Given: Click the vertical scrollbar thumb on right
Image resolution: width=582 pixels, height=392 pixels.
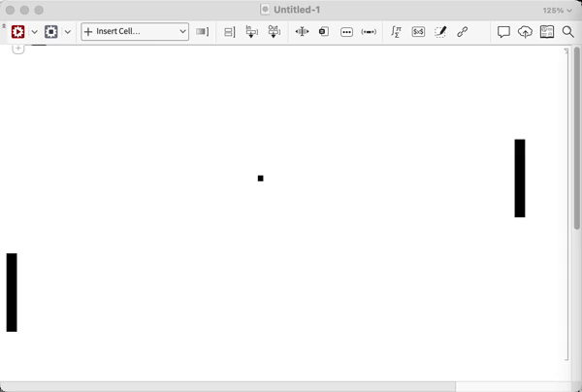Looking at the screenshot, I should (x=577, y=138).
